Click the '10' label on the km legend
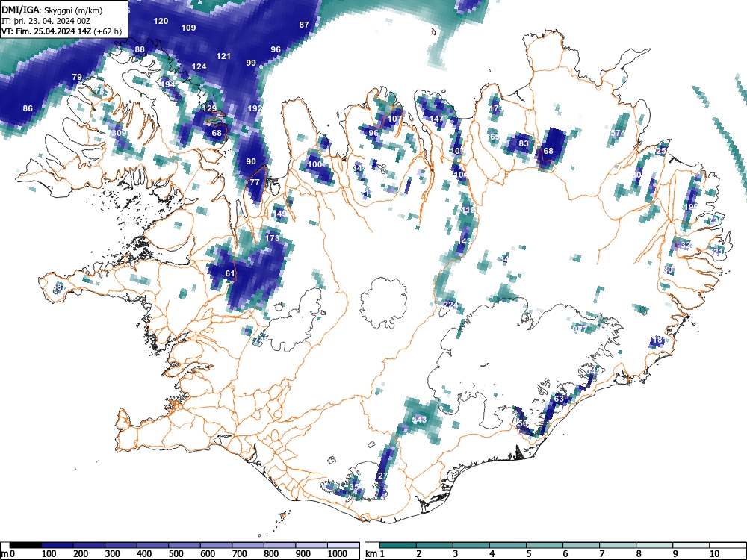 (x=713, y=554)
